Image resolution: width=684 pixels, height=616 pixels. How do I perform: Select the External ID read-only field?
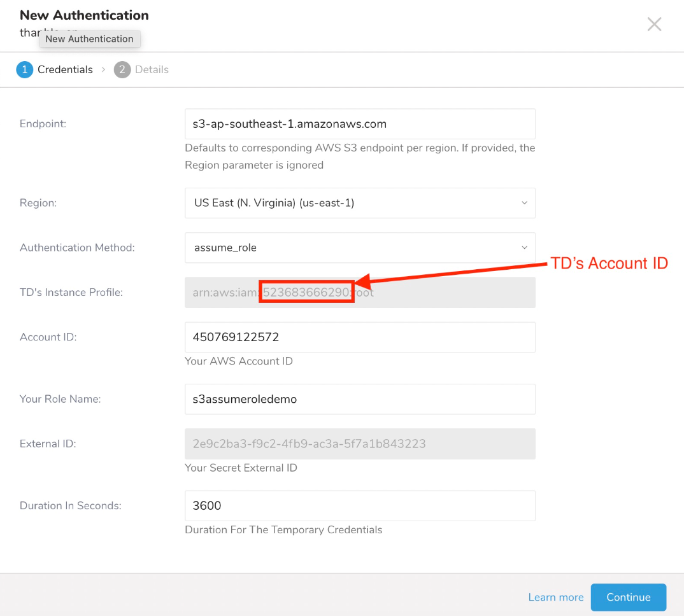click(x=360, y=444)
